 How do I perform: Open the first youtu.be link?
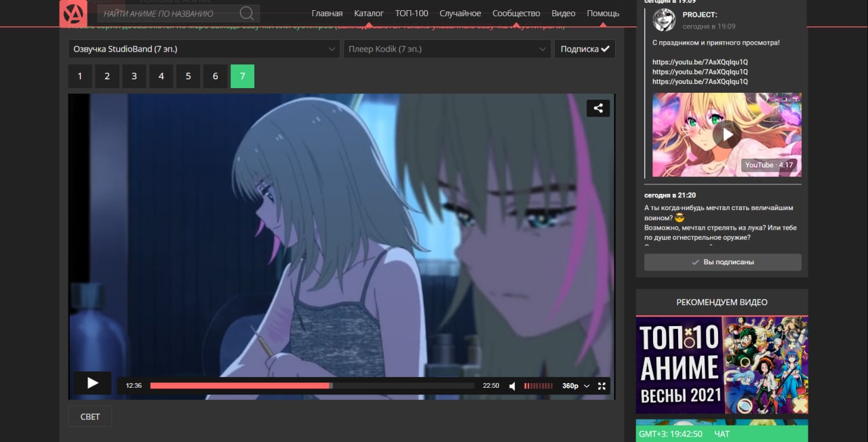tap(701, 62)
